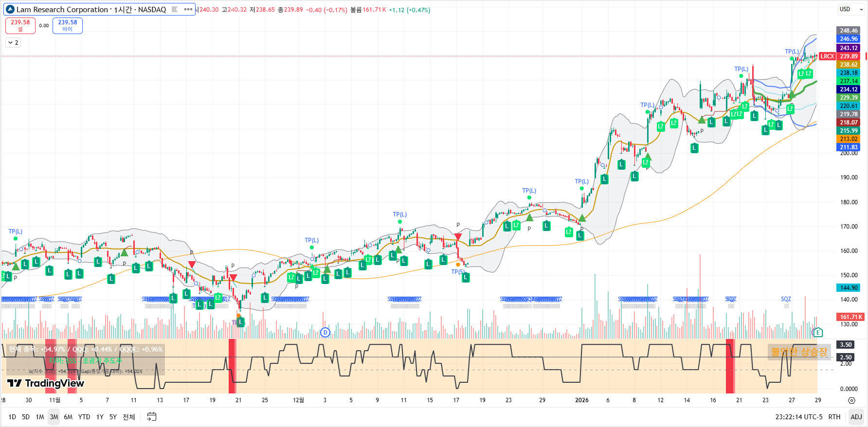Click the TP(L) marker in early January
868x427 pixels.
coord(582,181)
